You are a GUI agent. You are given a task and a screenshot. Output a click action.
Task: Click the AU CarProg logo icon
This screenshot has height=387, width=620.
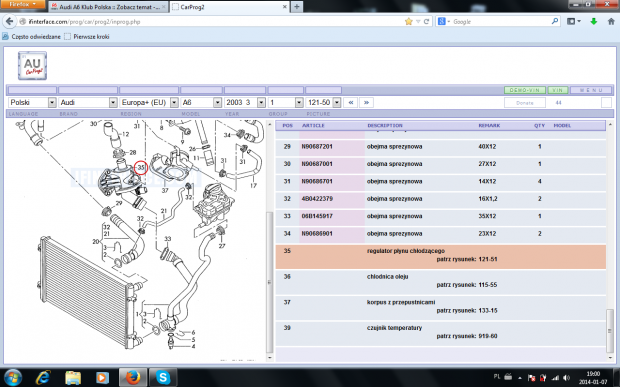(x=32, y=66)
